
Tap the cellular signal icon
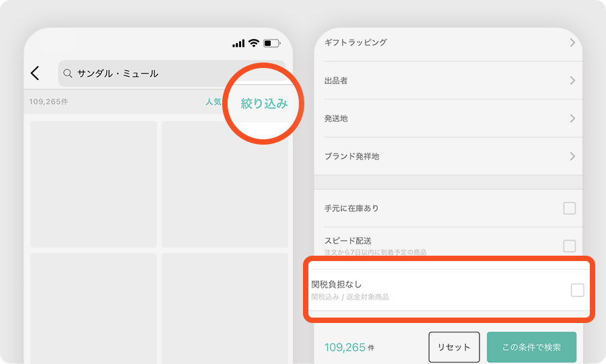[x=238, y=43]
